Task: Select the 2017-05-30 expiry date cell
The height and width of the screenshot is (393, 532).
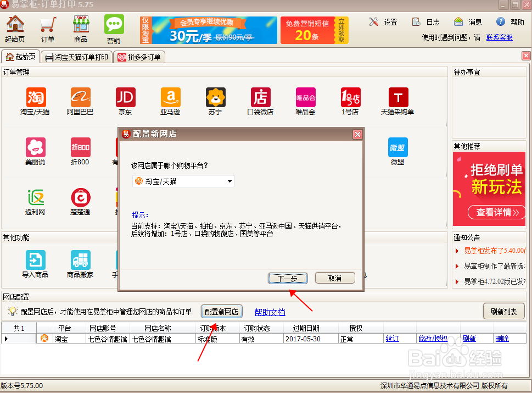Action: click(310, 339)
